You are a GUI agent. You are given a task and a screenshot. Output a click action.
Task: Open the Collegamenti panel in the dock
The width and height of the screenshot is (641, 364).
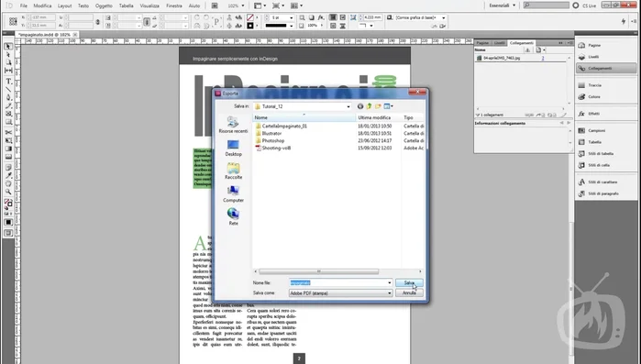[x=606, y=68]
